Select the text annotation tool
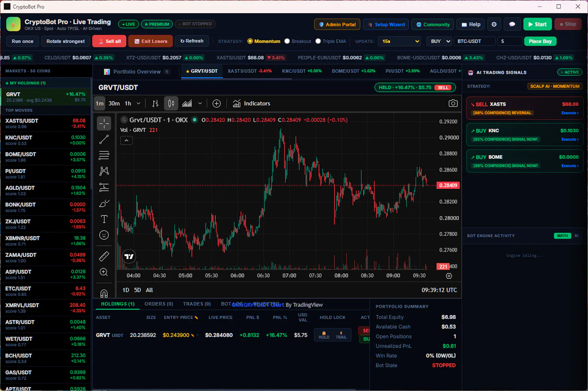Viewport: 588px width, 391px height. pyautogui.click(x=104, y=219)
